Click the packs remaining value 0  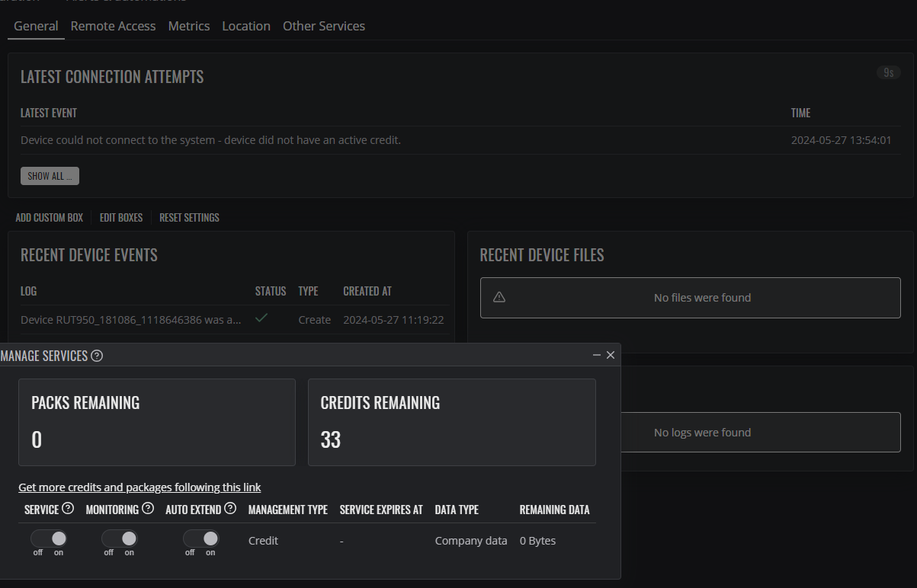tap(37, 440)
